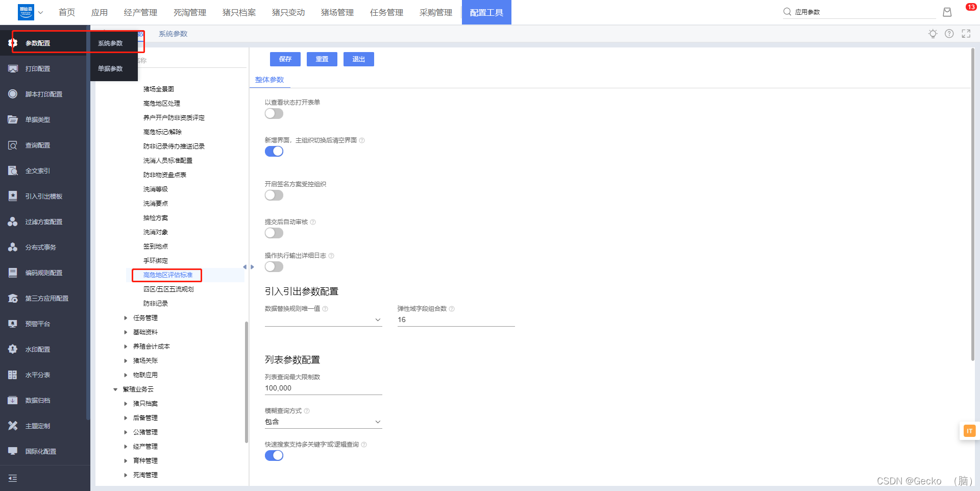Open 水印配置 gear icon

pos(13,349)
